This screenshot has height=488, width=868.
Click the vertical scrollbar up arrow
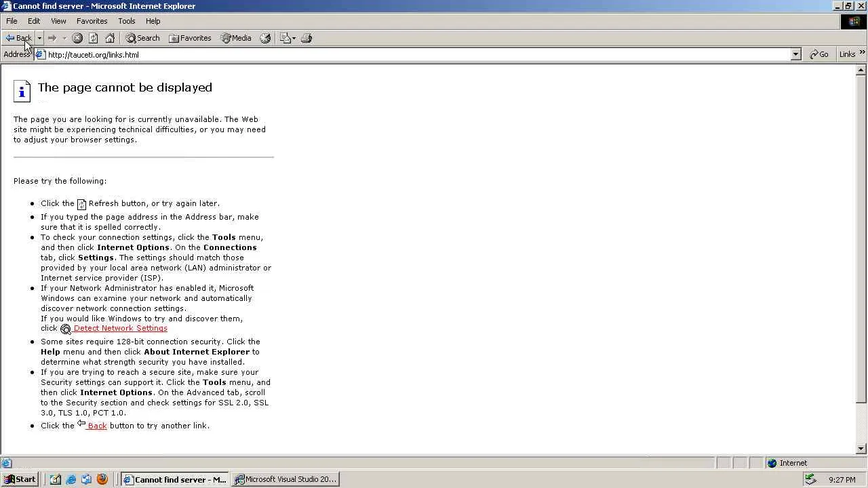tap(861, 70)
